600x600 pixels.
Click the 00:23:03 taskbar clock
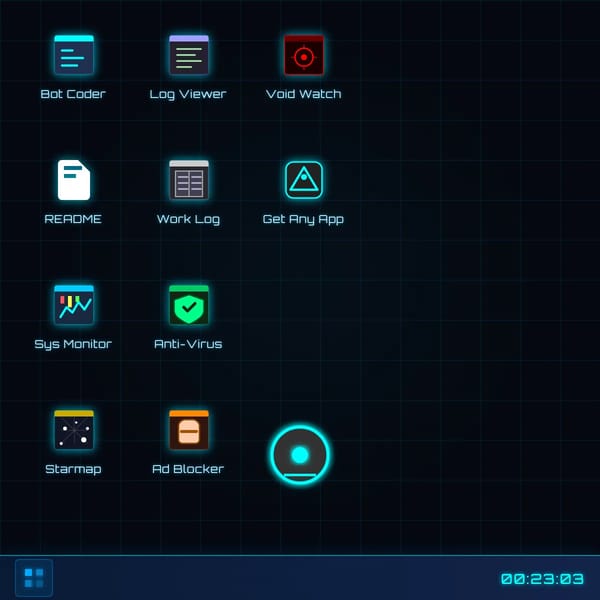tap(542, 579)
